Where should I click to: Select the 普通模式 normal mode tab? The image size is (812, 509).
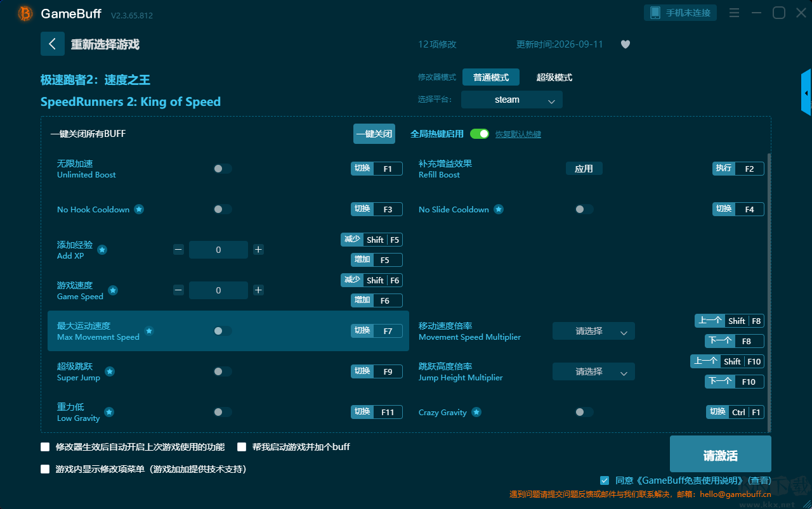[491, 77]
